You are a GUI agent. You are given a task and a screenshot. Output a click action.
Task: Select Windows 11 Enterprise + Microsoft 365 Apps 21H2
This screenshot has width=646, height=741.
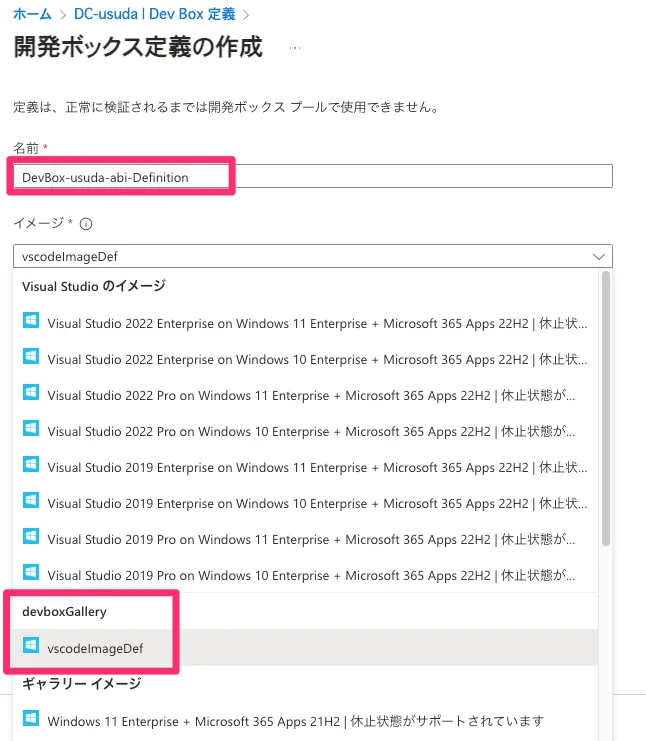(x=305, y=721)
